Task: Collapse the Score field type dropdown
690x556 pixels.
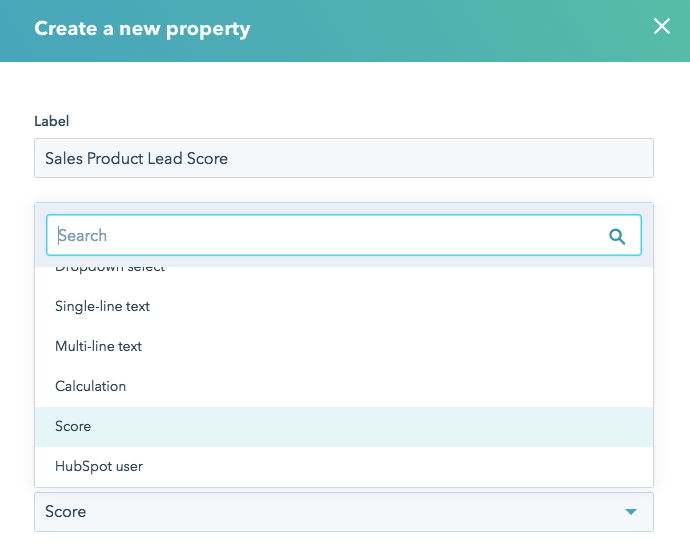Action: tap(344, 512)
